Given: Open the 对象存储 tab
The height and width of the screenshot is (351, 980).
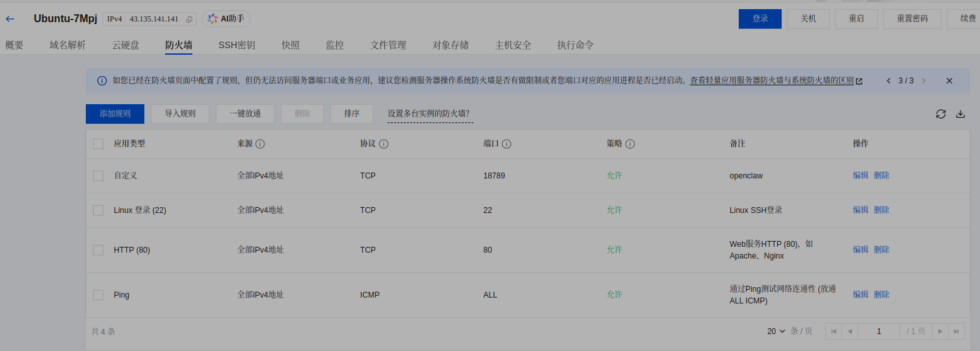Looking at the screenshot, I should pos(451,45).
